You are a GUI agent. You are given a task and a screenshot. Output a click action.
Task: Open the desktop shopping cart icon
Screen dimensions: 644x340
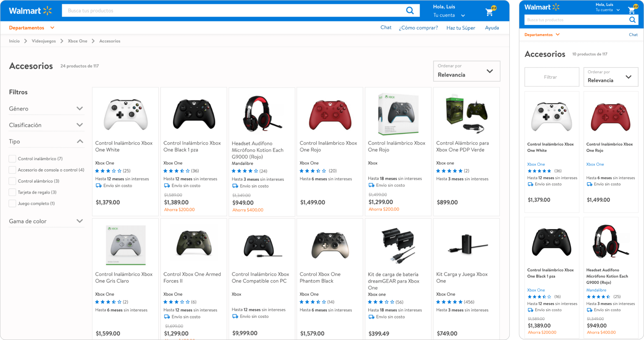[x=490, y=12]
